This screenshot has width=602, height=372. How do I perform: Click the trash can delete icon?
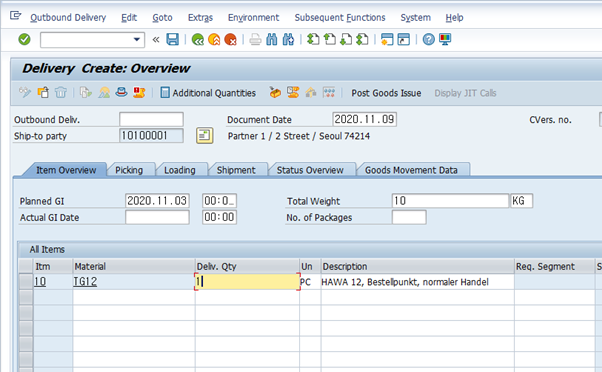[61, 93]
